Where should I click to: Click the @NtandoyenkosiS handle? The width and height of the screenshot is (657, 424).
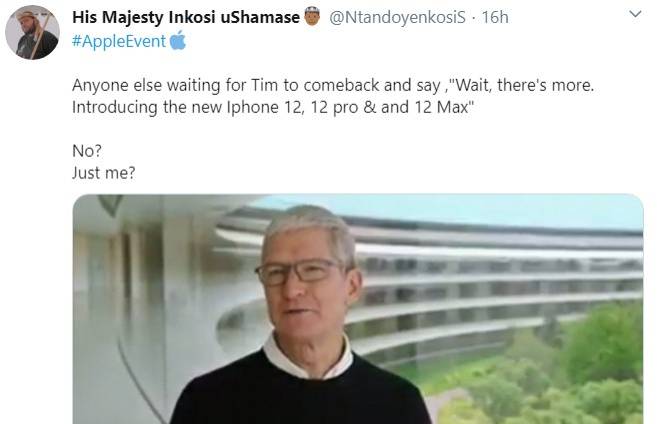tap(397, 17)
